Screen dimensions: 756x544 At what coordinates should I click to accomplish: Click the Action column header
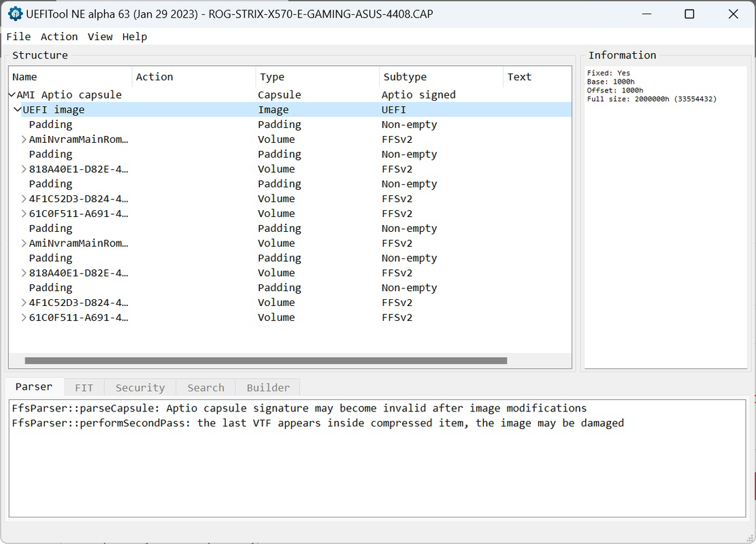coord(194,77)
